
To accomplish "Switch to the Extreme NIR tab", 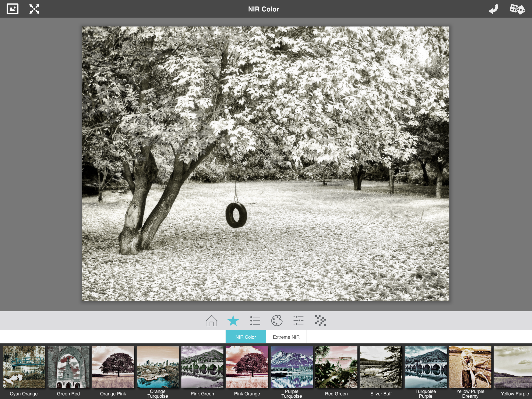I will (x=286, y=337).
